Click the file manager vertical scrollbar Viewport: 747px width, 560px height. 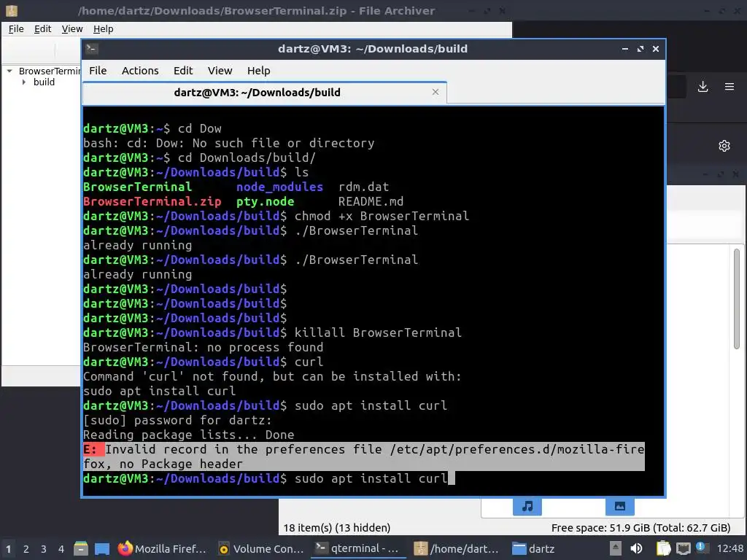[737, 298]
